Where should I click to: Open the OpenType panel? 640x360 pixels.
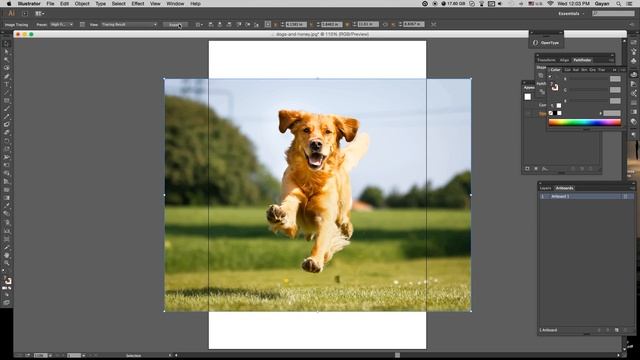[547, 42]
